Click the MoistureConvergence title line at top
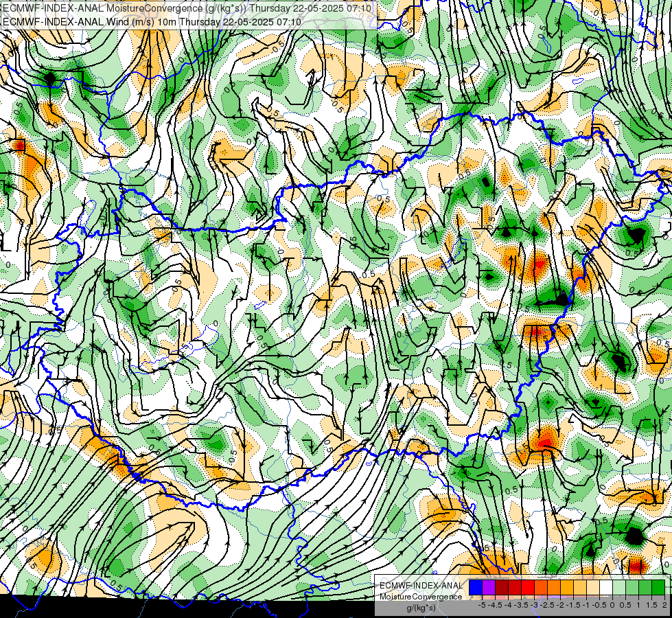 [187, 8]
